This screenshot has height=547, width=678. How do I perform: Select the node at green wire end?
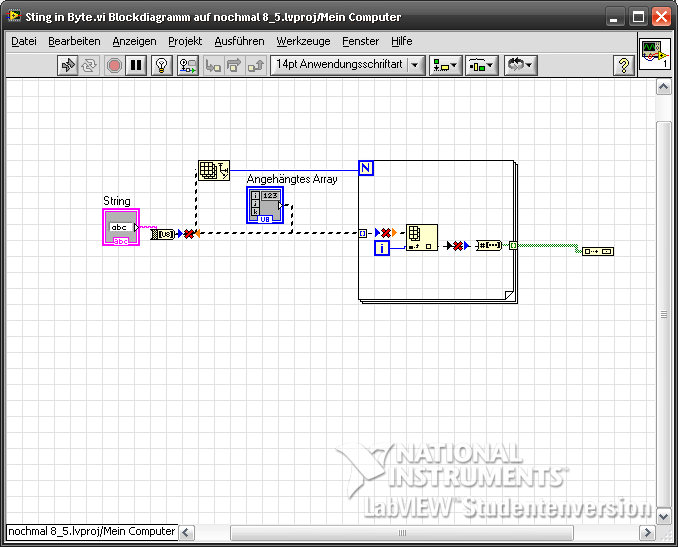(x=598, y=251)
